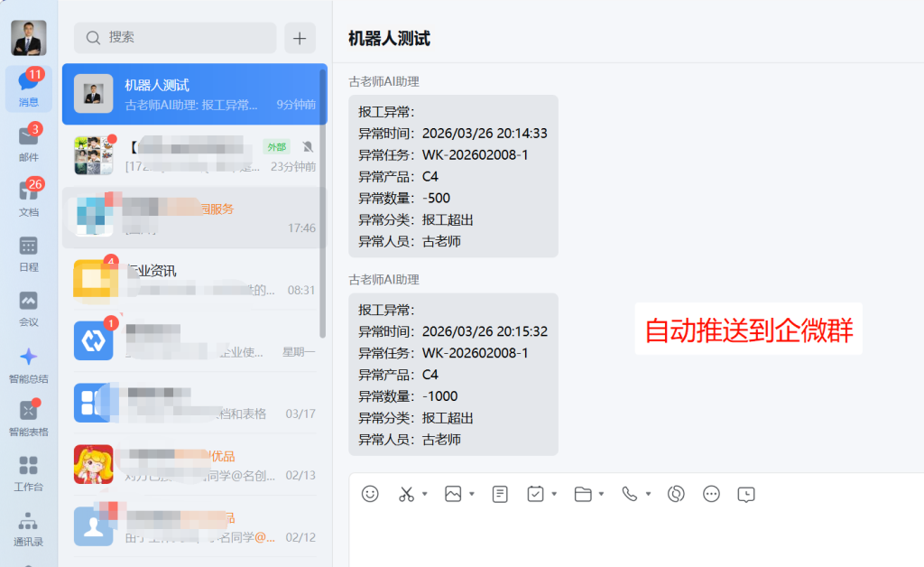Click the more options ellipsis icon
This screenshot has width=924, height=567.
711,494
